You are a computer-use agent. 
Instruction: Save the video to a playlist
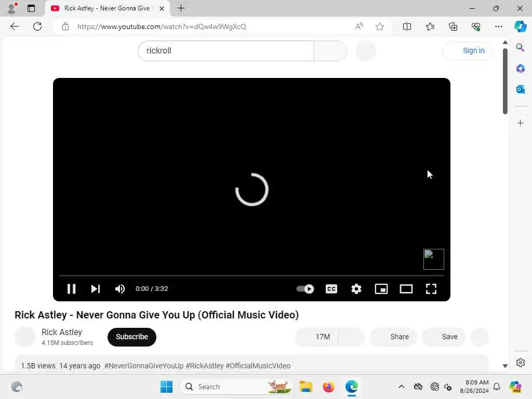444,337
